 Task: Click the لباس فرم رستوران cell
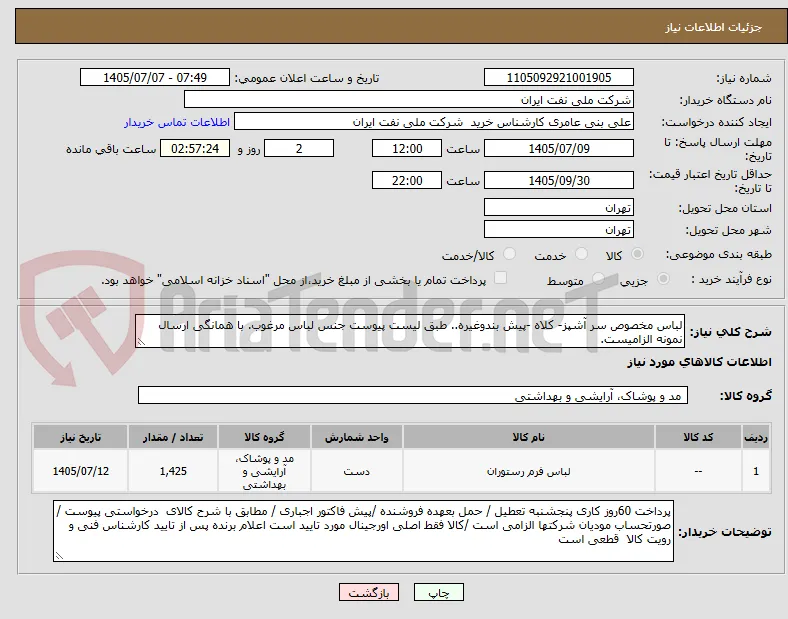tap(529, 471)
